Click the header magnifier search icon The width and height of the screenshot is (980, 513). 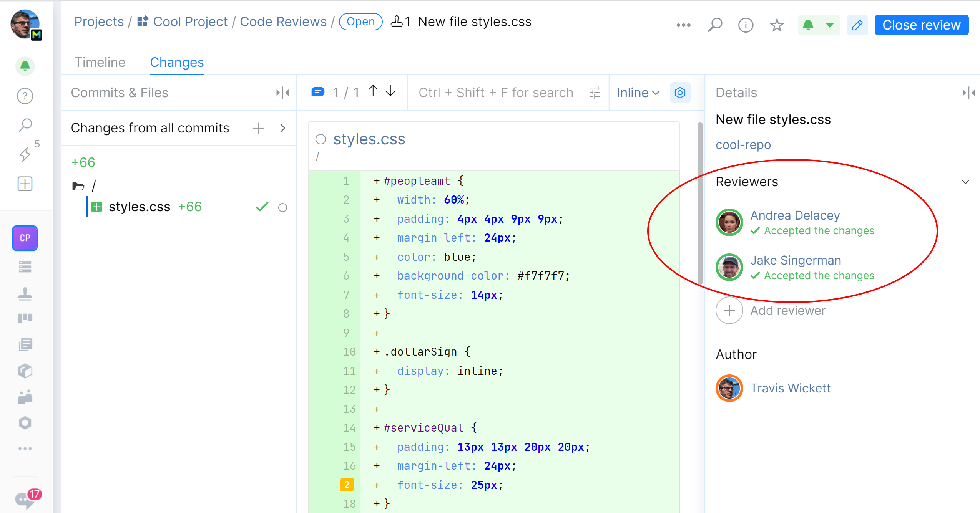(x=715, y=25)
